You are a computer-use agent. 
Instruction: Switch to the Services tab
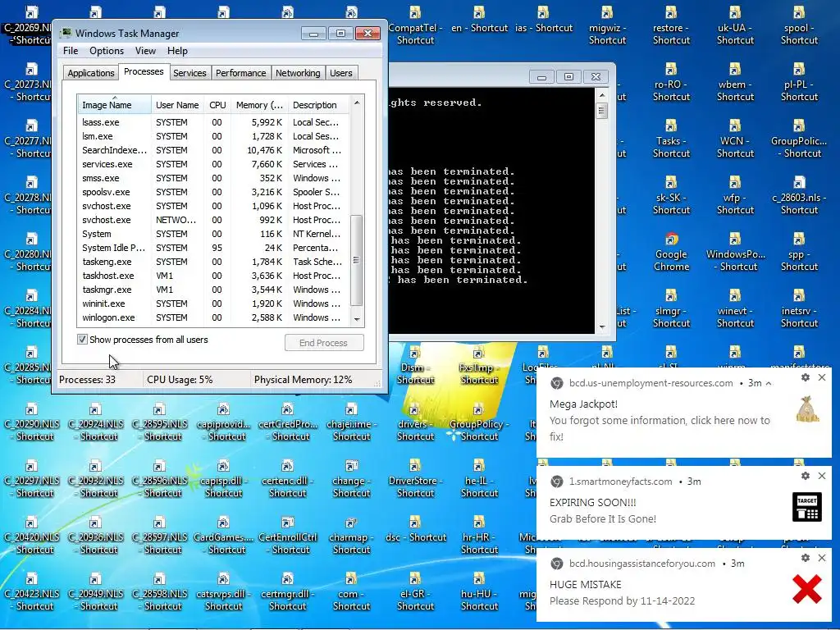coord(189,73)
